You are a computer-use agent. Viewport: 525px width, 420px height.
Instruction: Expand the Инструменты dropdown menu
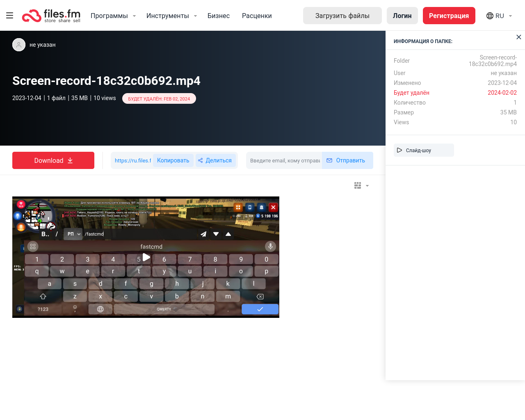pyautogui.click(x=171, y=16)
